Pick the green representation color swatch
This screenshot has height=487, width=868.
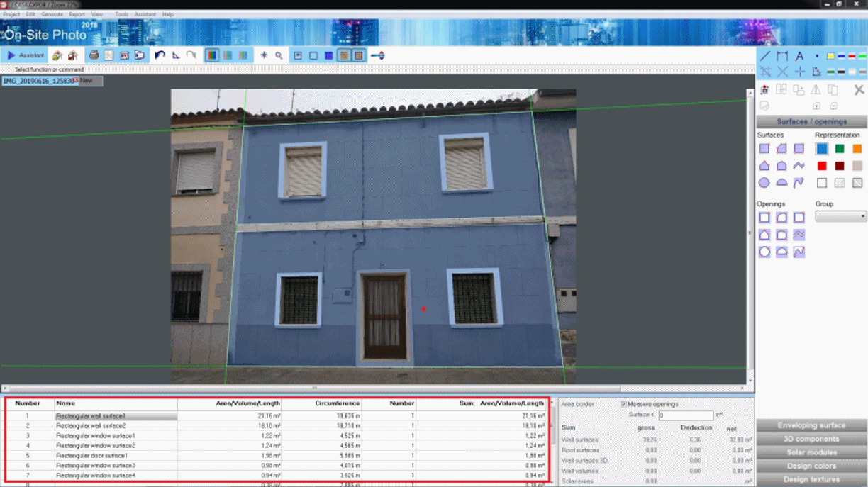click(840, 149)
